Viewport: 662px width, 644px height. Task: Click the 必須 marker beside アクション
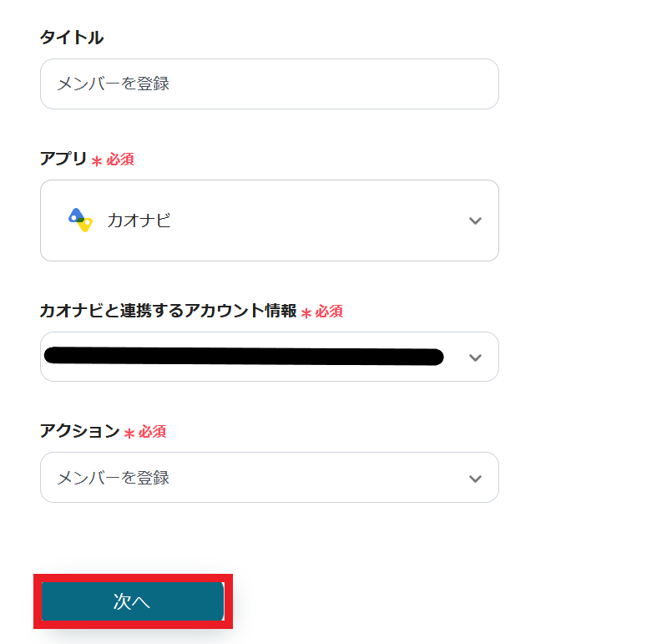(x=152, y=432)
